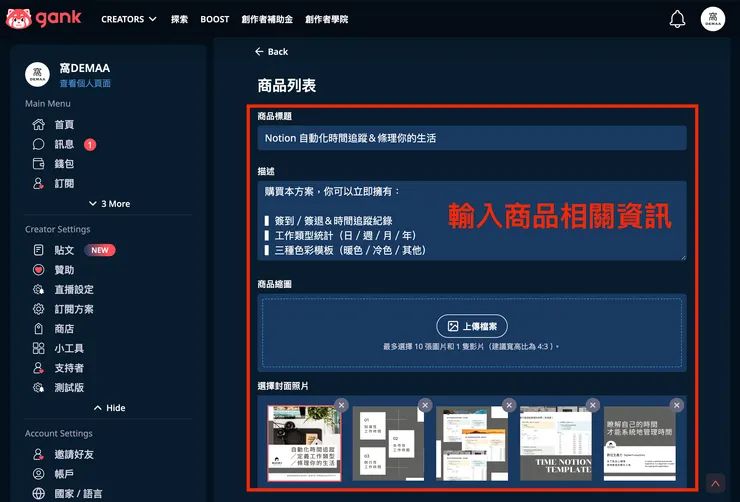Click inside the 描述 description textarea
This screenshot has width=740, height=502.
point(472,221)
